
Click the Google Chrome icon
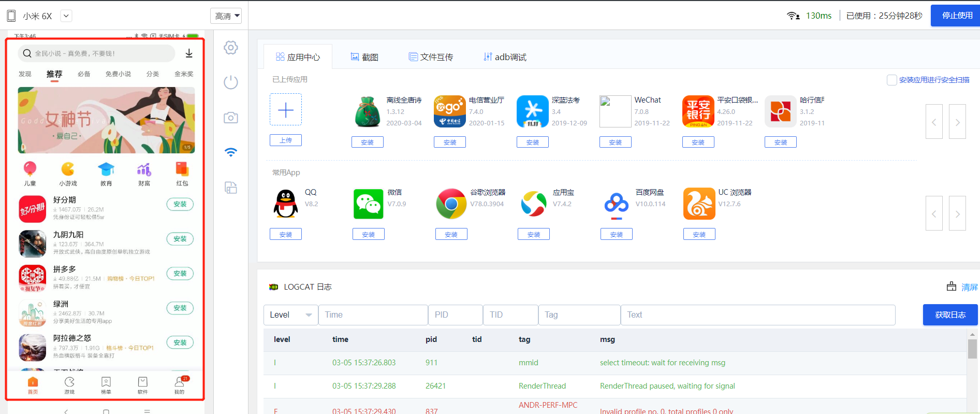451,204
